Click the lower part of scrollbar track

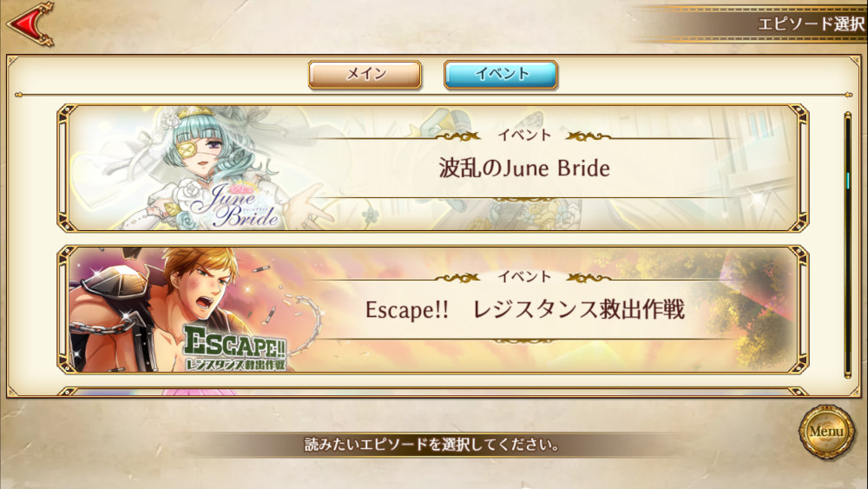(x=847, y=310)
